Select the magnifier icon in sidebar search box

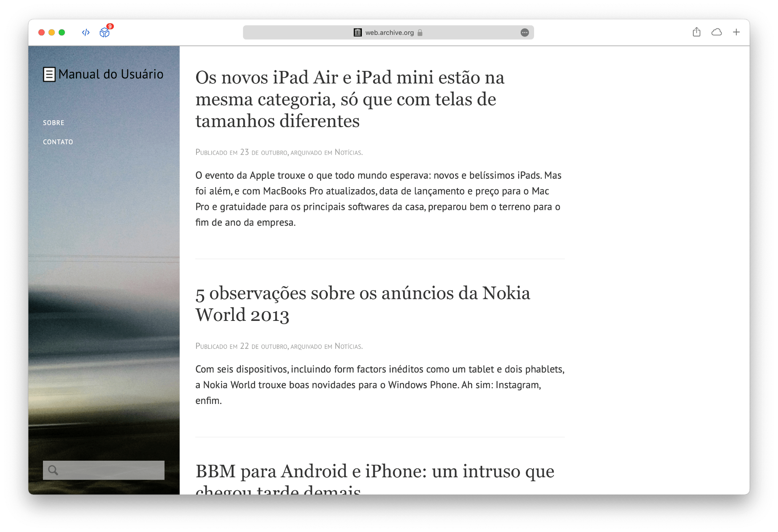tap(53, 470)
